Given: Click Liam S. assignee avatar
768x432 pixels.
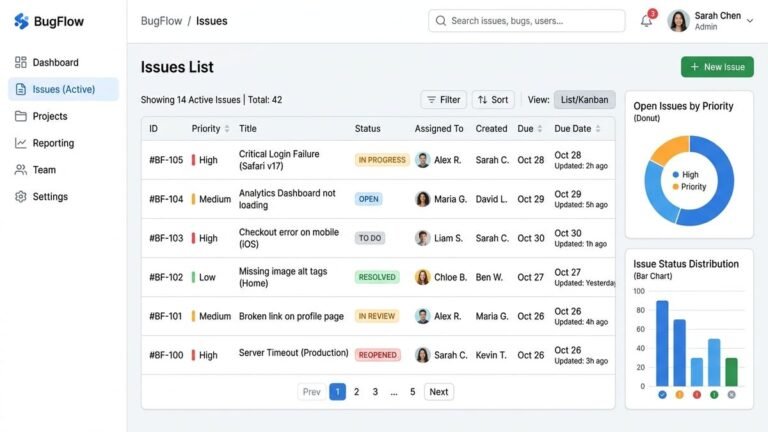Looking at the screenshot, I should click(x=422, y=238).
